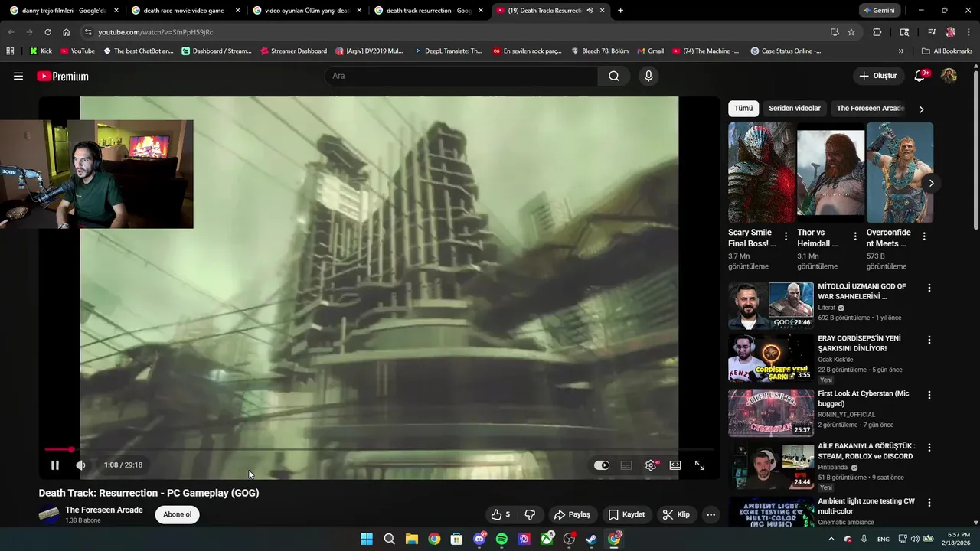Image resolution: width=980 pixels, height=551 pixels.
Task: Open a new browser tab
Action: (x=620, y=11)
